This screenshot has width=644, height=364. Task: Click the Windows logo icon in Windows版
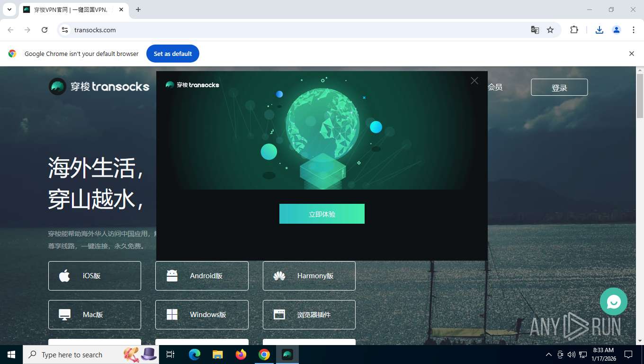tap(172, 315)
